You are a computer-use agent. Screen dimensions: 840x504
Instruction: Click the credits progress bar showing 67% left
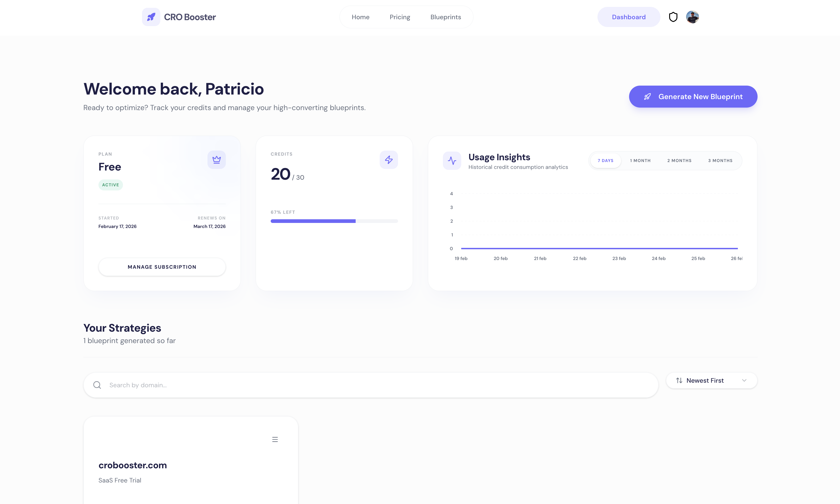[334, 221]
